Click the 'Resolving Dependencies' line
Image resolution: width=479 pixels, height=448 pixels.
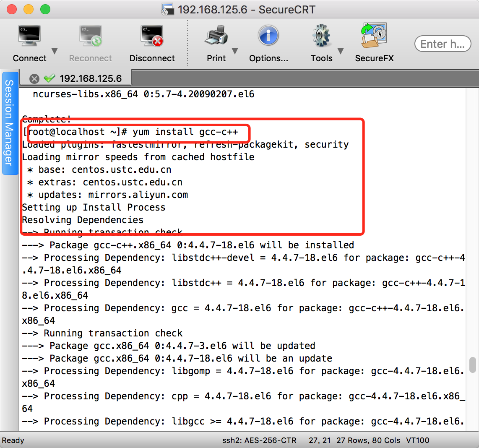point(83,220)
